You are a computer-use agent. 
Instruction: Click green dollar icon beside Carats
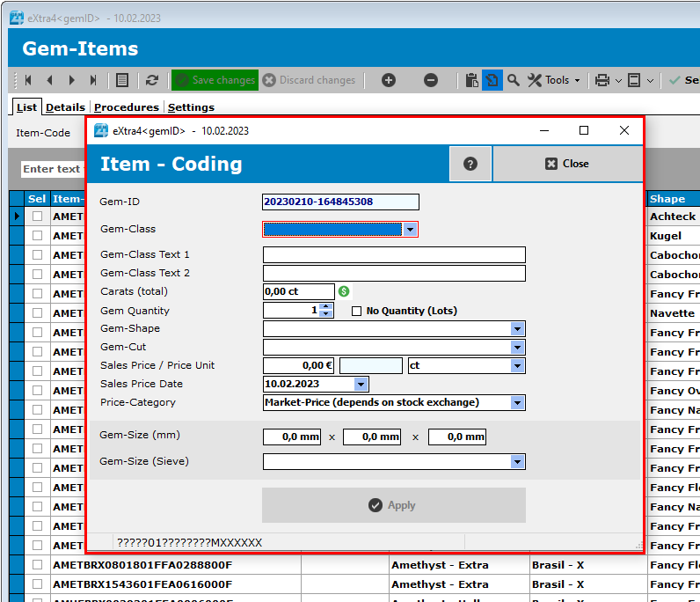coord(345,291)
